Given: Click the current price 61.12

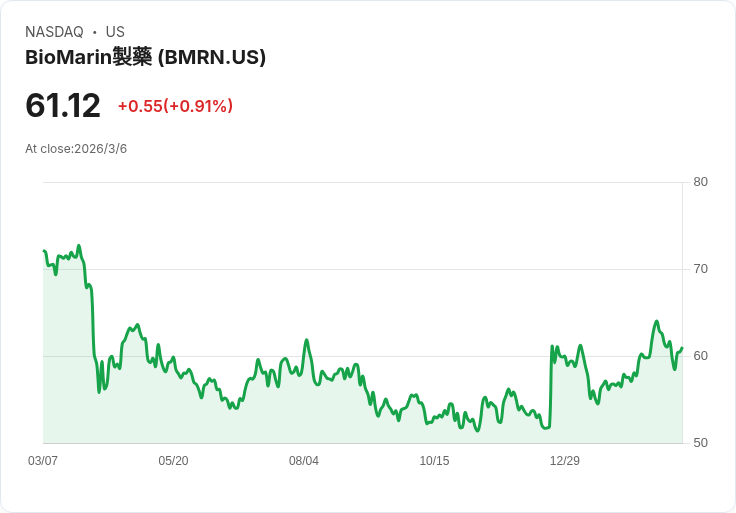Looking at the screenshot, I should 63,105.
